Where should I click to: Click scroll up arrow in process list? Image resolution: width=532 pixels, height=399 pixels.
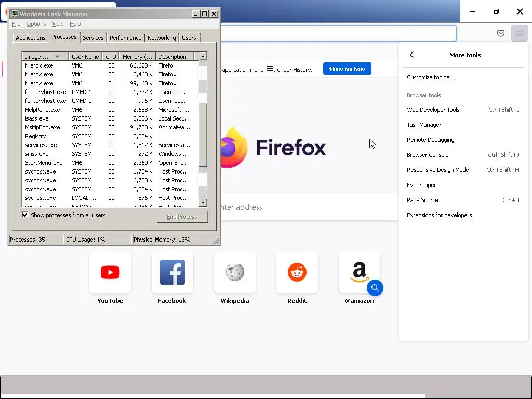(x=203, y=56)
